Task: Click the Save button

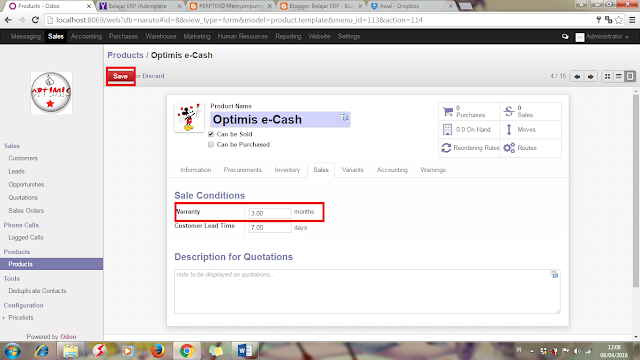Action: [x=120, y=76]
